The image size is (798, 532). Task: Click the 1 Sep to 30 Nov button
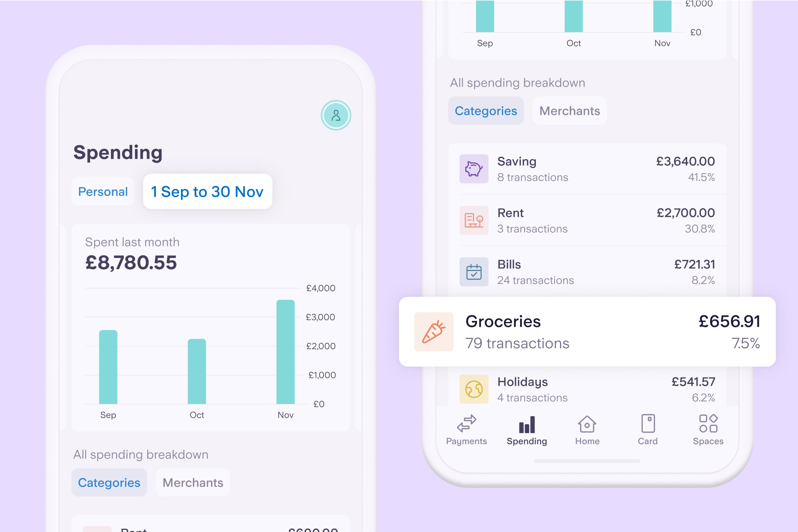click(207, 191)
